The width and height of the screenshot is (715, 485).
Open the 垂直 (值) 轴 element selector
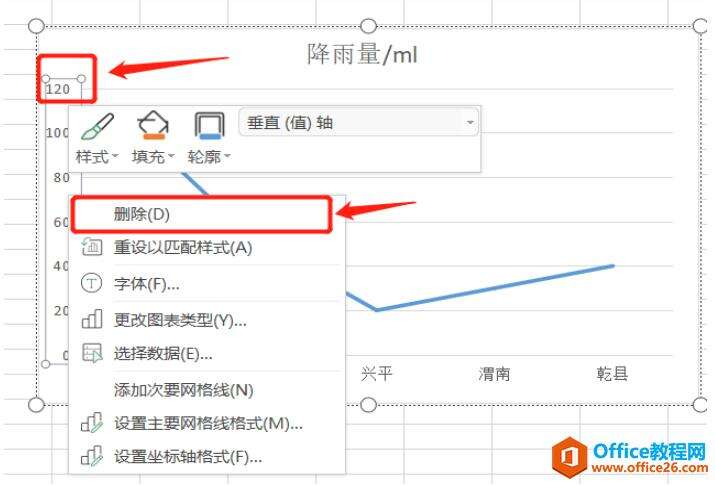point(358,122)
